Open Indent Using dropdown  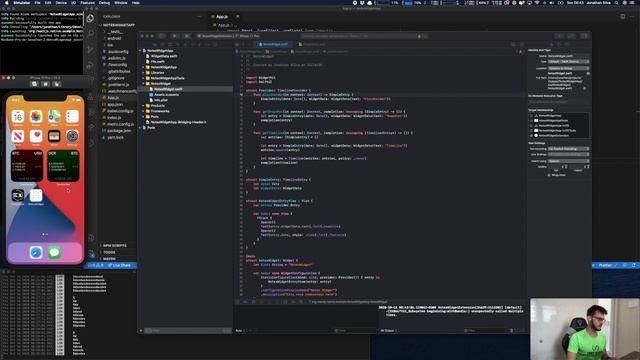click(569, 161)
